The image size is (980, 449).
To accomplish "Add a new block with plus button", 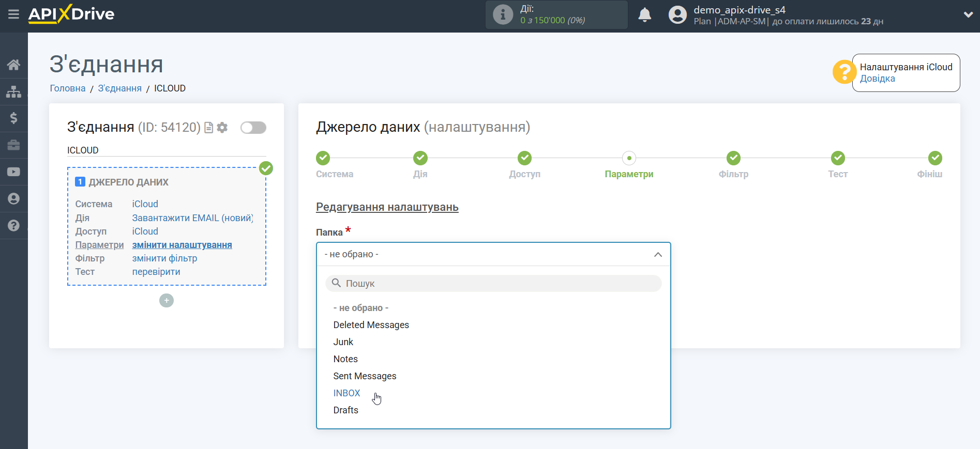I will coord(167,301).
